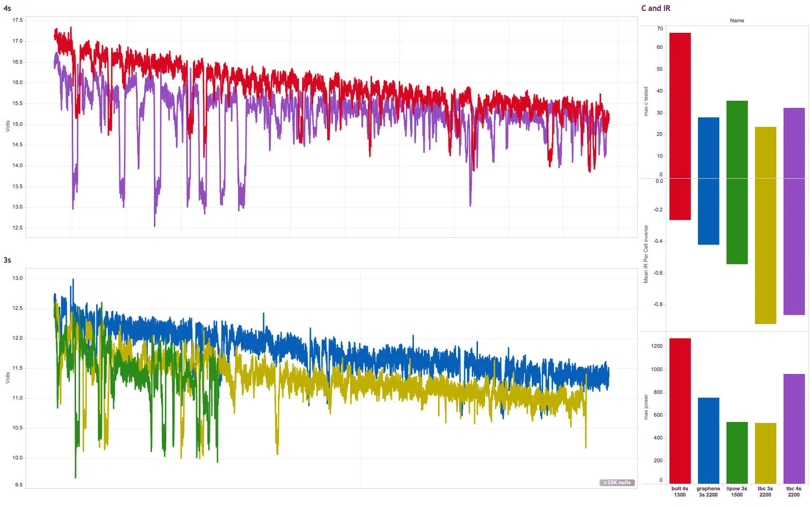Screen dimensions: 812x507
Task: Click the >10K nulls indicator
Action: coord(617,482)
